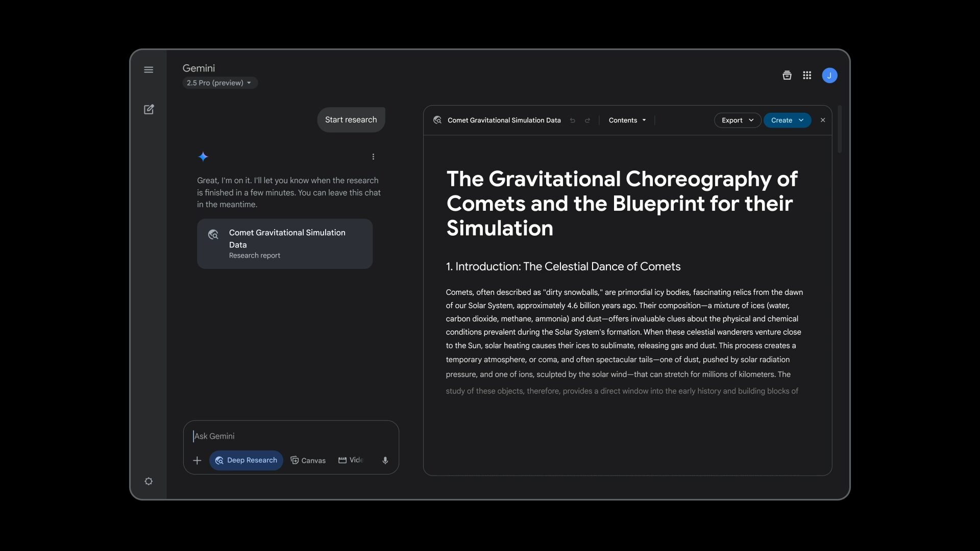Open the Contents dropdown
Screen dimensions: 980x551
click(x=627, y=120)
